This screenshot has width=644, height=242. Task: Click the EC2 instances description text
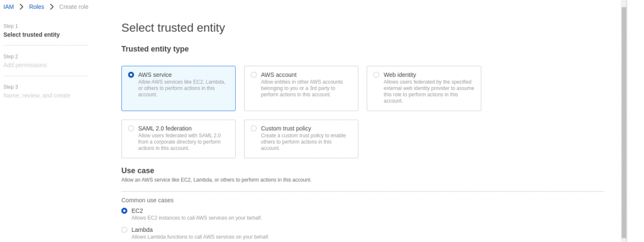click(197, 218)
